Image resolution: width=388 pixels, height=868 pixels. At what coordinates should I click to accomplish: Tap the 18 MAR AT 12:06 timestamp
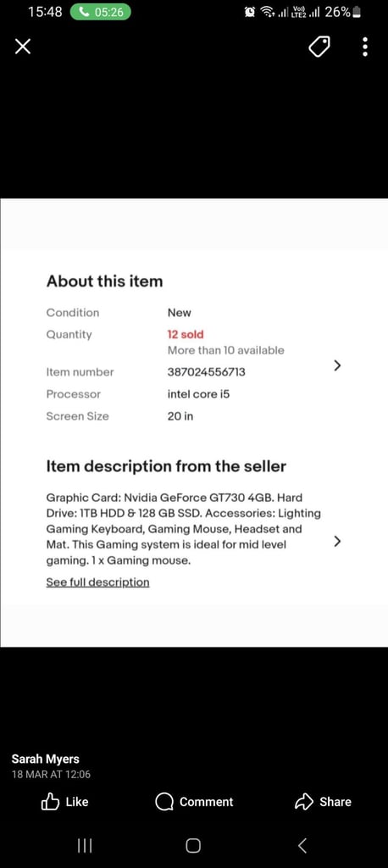pos(51,775)
